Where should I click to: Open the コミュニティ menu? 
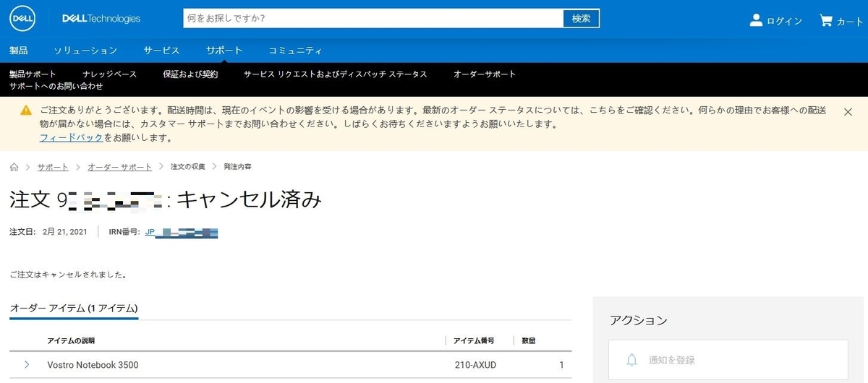click(x=295, y=51)
